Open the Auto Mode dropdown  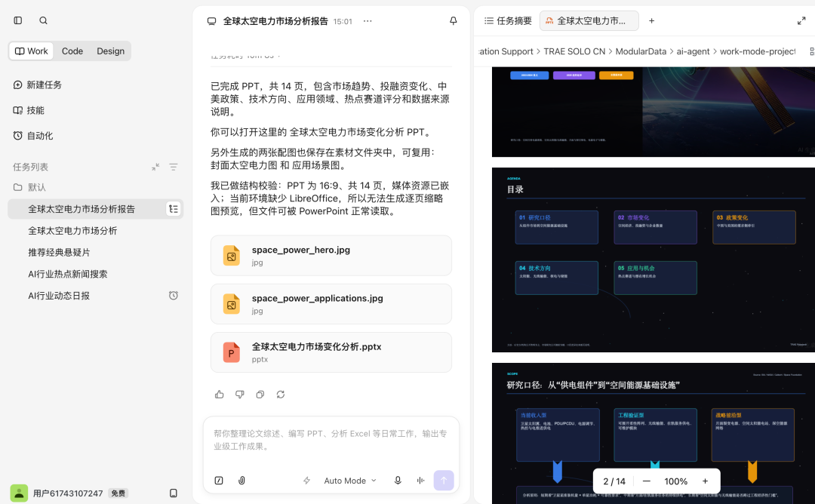[x=350, y=481]
